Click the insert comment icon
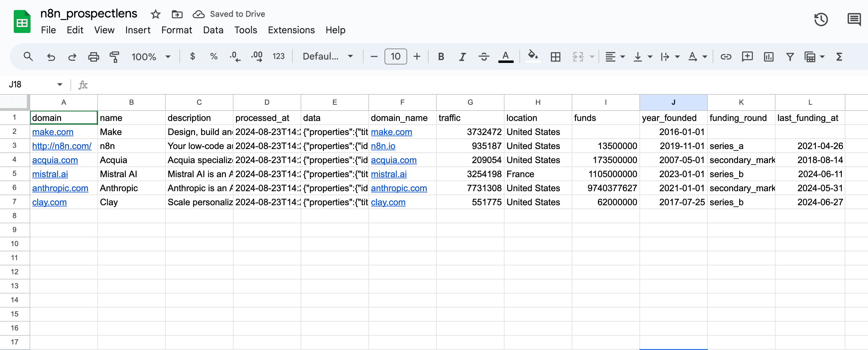The width and height of the screenshot is (868, 350). click(747, 56)
